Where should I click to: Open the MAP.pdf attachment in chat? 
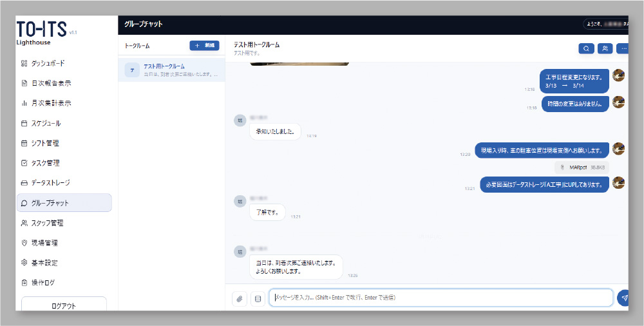582,167
